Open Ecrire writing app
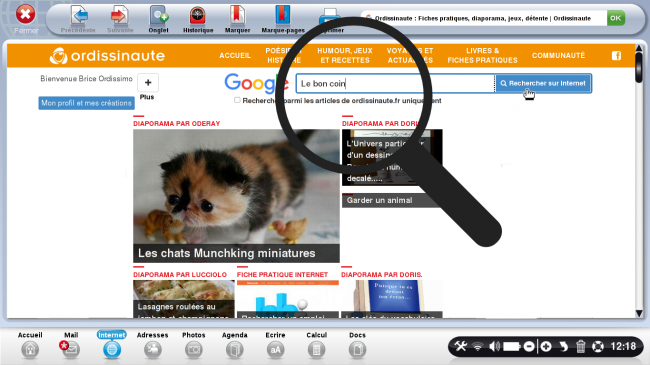This screenshot has width=650, height=365. 275,350
